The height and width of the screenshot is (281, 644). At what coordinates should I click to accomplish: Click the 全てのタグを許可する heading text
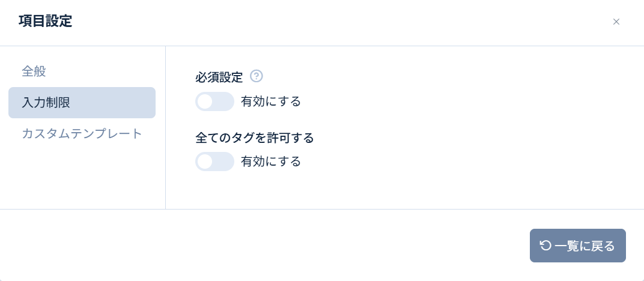pyautogui.click(x=255, y=137)
